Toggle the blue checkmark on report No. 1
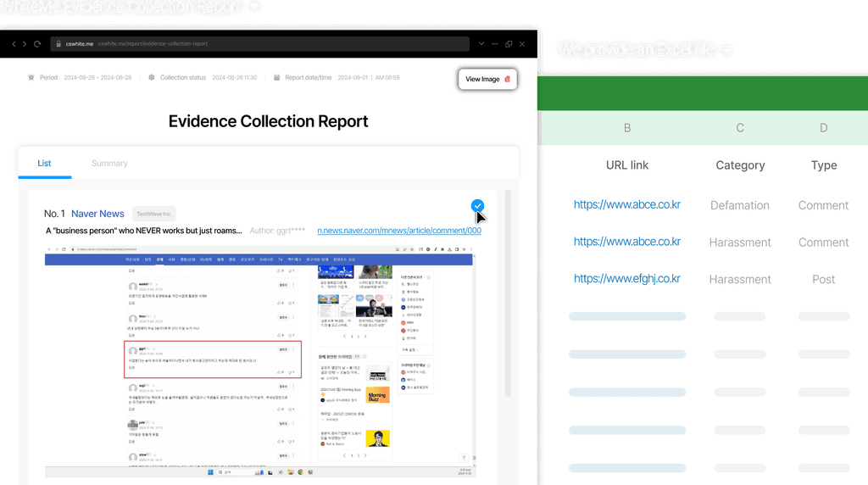Screen dimensions: 868x485 pyautogui.click(x=477, y=206)
